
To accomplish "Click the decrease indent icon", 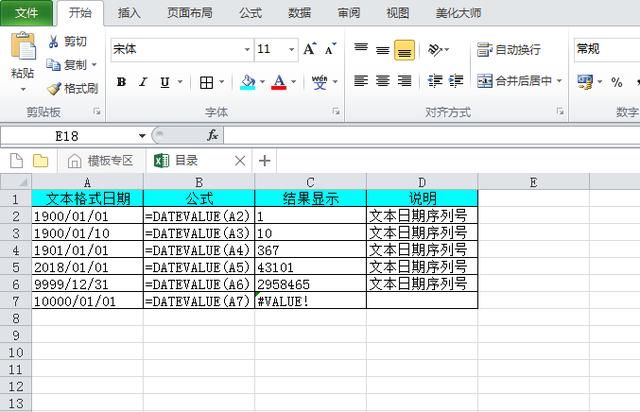I will point(435,81).
